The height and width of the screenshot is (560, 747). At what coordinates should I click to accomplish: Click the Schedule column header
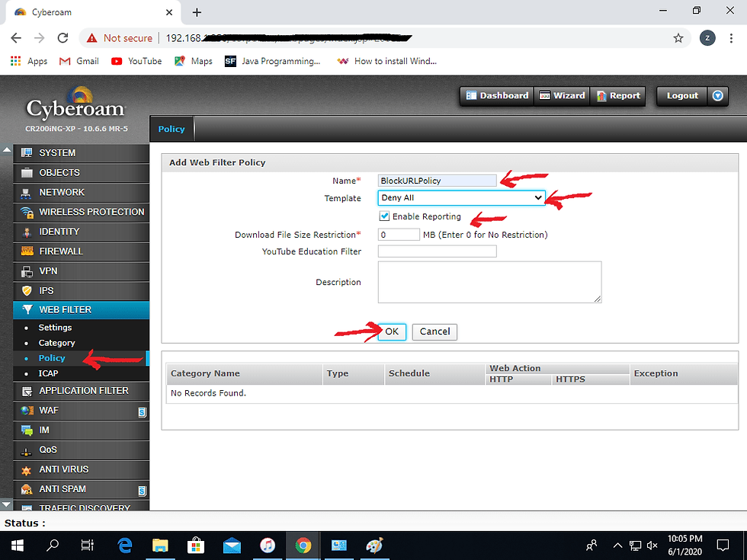coord(434,373)
